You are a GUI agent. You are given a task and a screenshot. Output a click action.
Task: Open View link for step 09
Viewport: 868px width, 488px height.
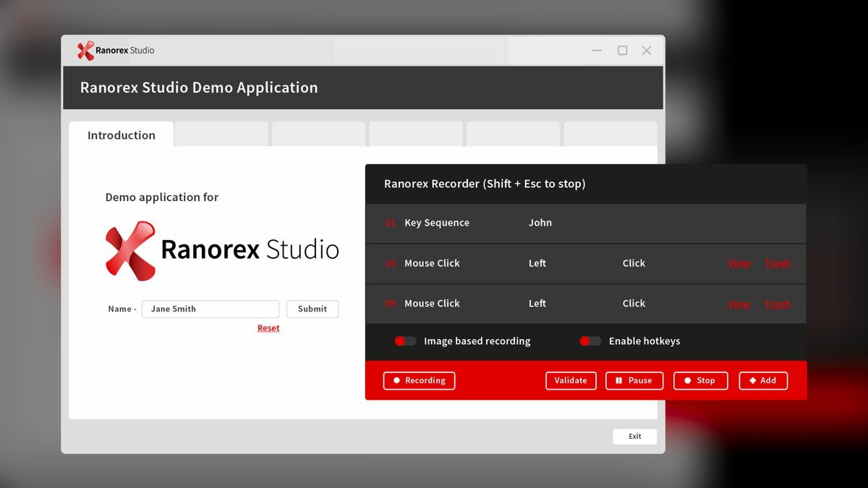739,304
